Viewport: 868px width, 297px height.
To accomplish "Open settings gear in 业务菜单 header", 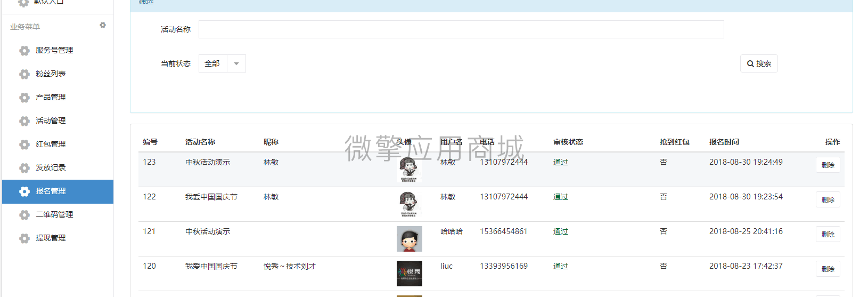I will pyautogui.click(x=103, y=25).
